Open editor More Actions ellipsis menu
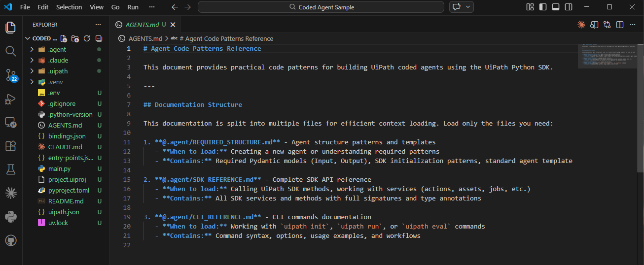Image resolution: width=644 pixels, height=265 pixels. pyautogui.click(x=633, y=25)
